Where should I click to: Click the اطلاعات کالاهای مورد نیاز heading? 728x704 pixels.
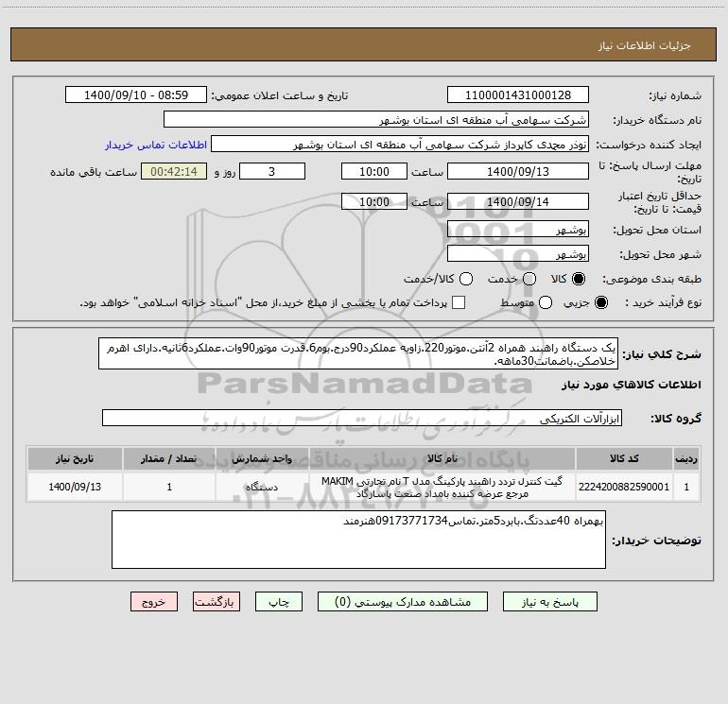pos(632,385)
